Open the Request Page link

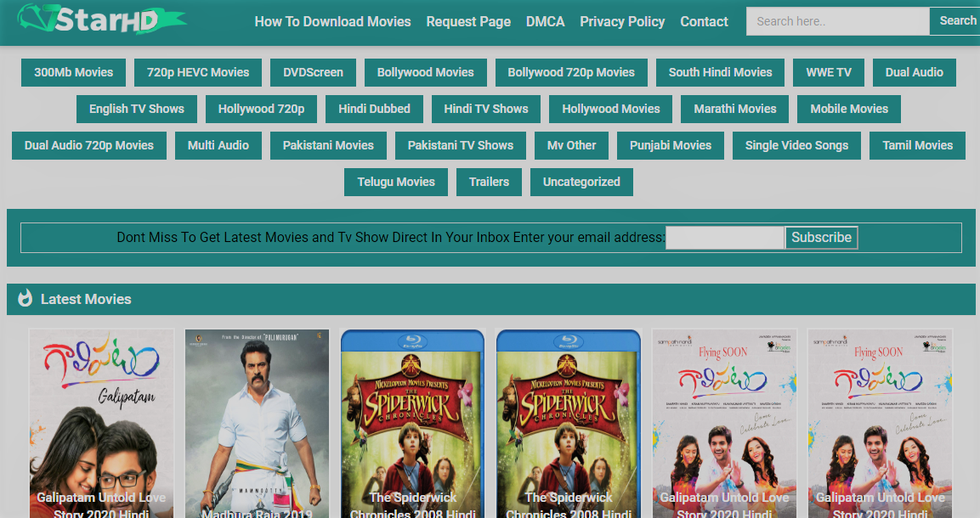(468, 22)
